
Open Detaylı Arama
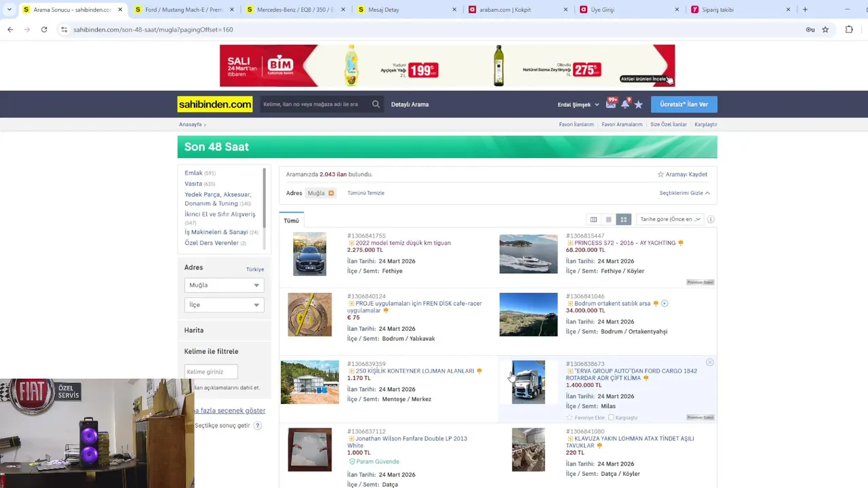coord(410,104)
